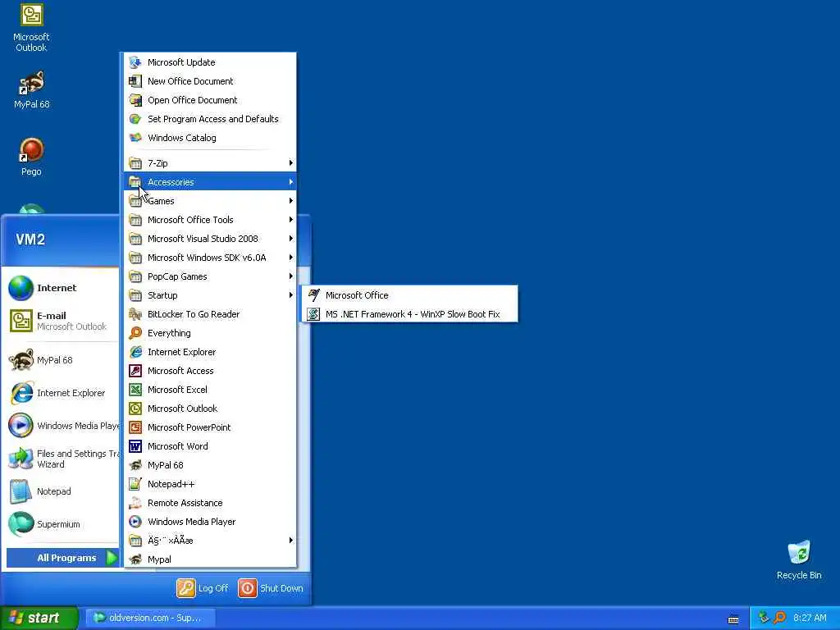Viewport: 840px width, 630px height.
Task: Expand the 7-Zip program folder
Action: tap(210, 163)
